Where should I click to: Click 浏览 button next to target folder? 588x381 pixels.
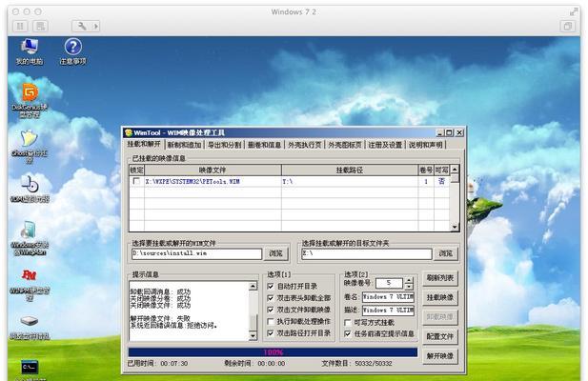[x=446, y=253]
